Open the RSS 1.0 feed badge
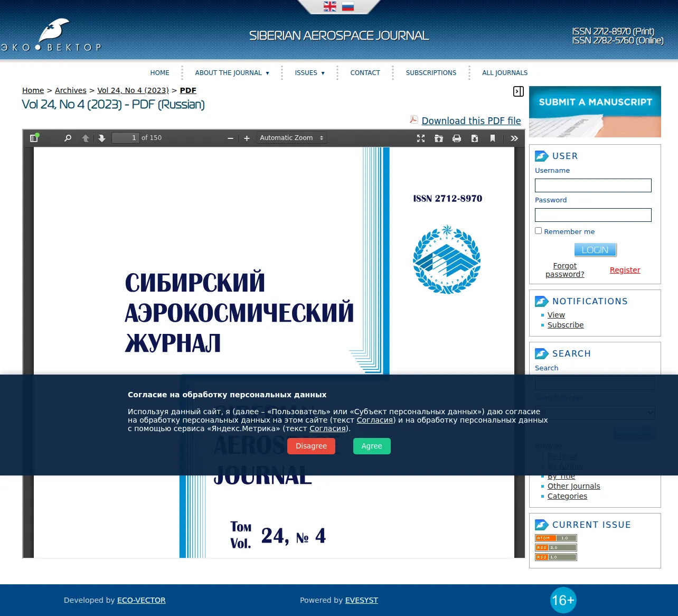Viewport: 678px width, 616px height. coord(556,557)
